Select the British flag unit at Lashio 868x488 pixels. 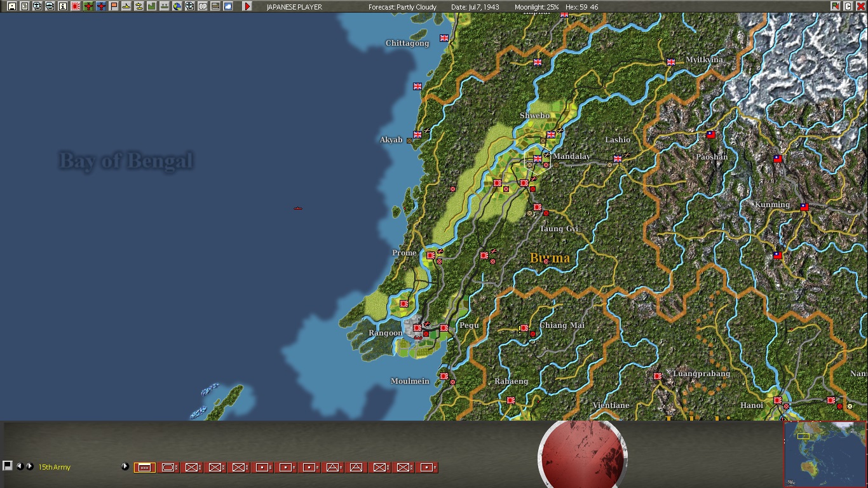pos(617,159)
